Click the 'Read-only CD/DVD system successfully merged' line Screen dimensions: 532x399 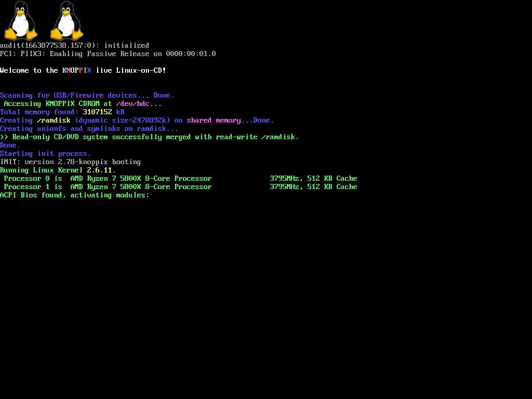[x=150, y=137]
